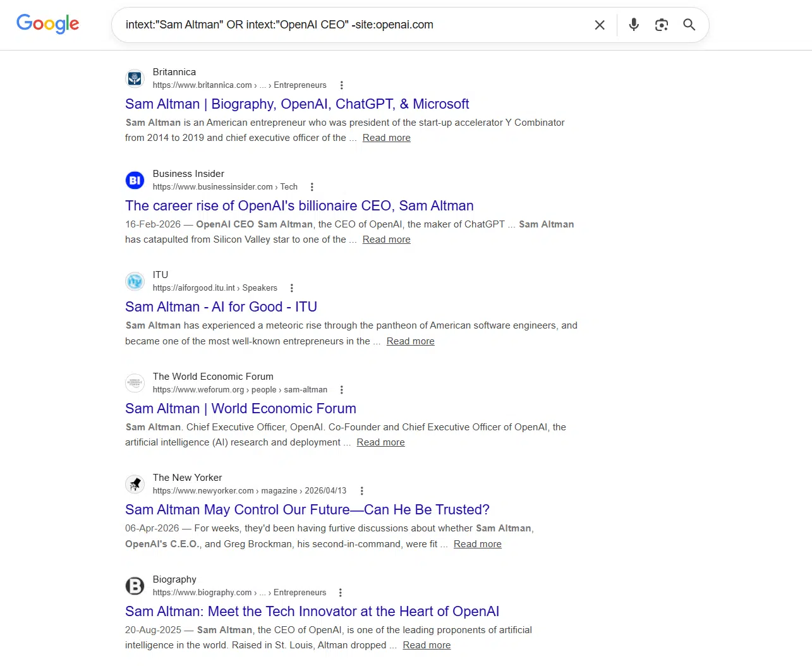Screen dimensions: 812x666
Task: Submit search with the magnifying glass icon
Action: pos(689,25)
